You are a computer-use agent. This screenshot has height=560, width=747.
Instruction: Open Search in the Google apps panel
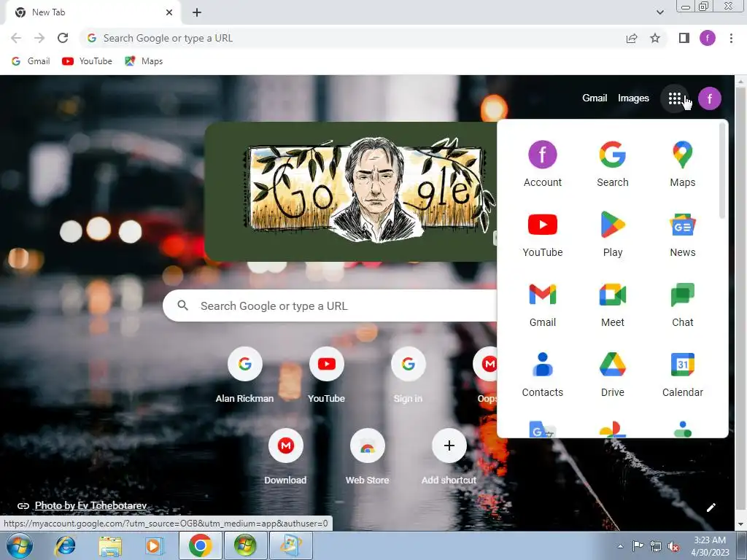click(x=612, y=163)
